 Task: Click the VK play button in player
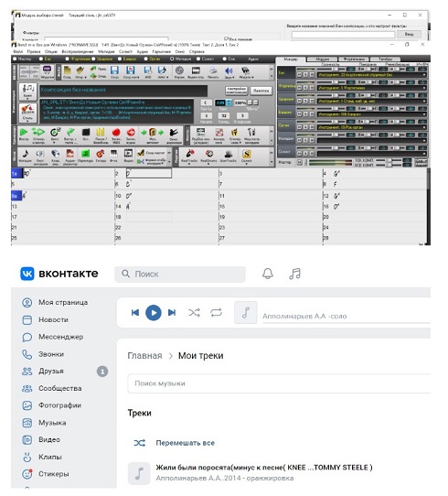pyautogui.click(x=154, y=313)
